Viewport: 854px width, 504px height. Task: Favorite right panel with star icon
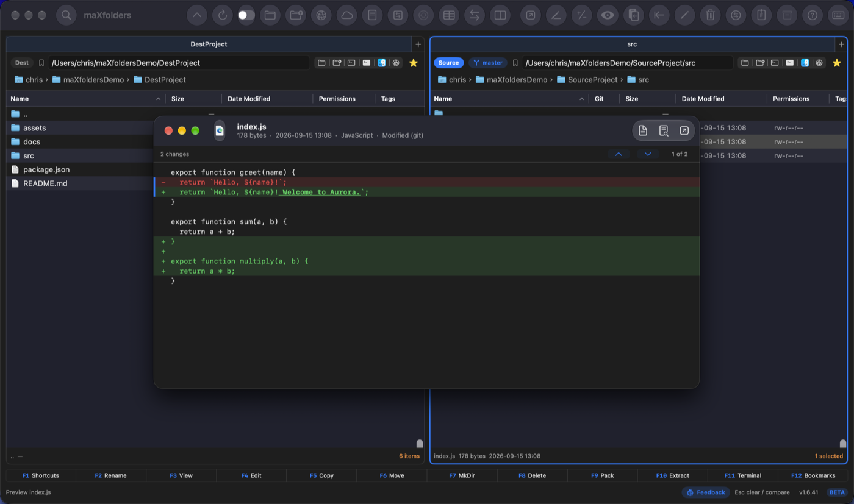(836, 63)
